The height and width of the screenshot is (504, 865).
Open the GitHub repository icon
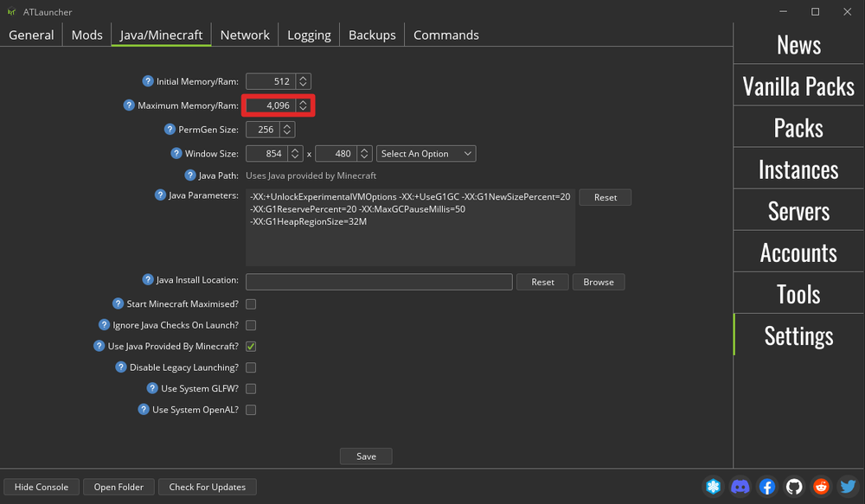tap(794, 487)
